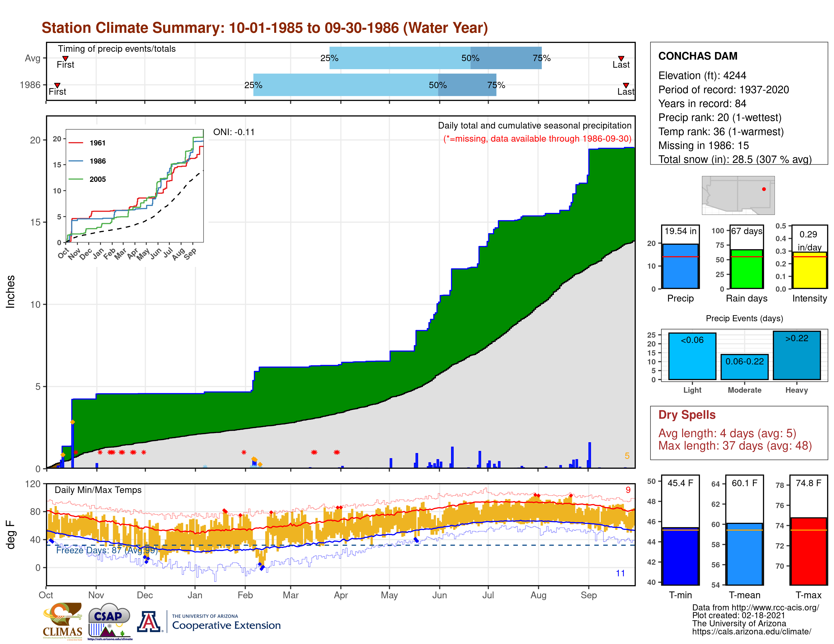Click 'Elevation (ft): 4244' text
Viewport: 834px width, 644px height.
coord(702,76)
